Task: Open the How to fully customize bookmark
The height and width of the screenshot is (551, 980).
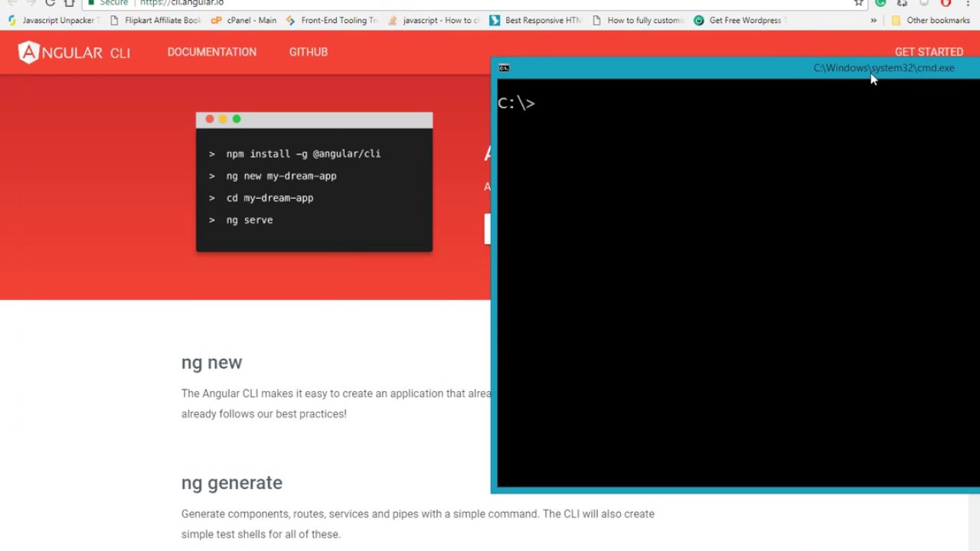Action: (x=638, y=21)
